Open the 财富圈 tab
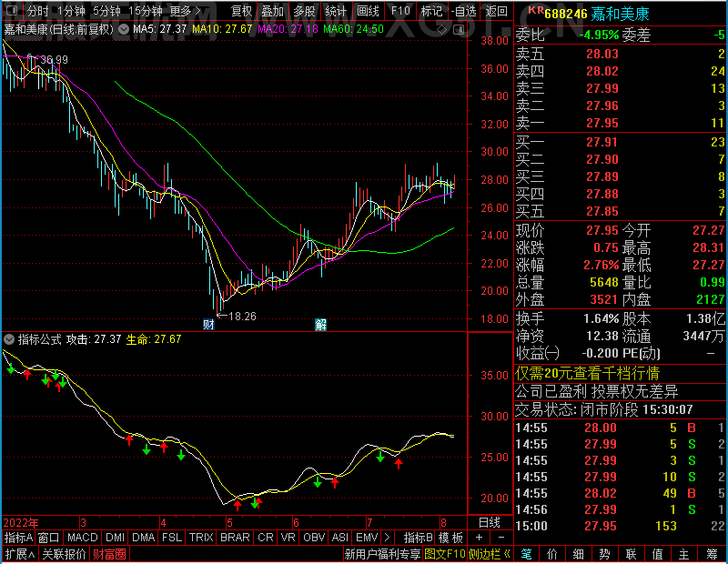 point(109,554)
